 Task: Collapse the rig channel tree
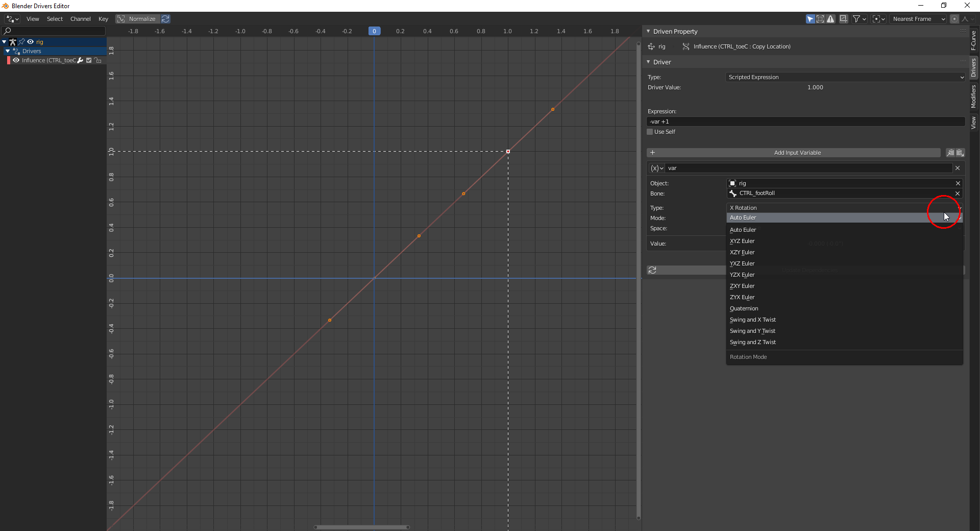tap(4, 42)
